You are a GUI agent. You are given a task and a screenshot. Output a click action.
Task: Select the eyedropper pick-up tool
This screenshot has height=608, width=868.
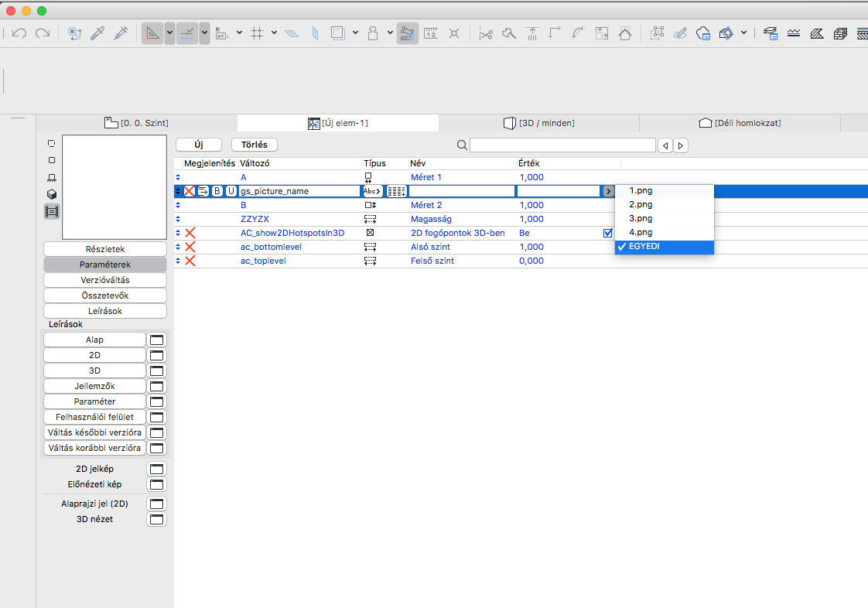pyautogui.click(x=97, y=33)
